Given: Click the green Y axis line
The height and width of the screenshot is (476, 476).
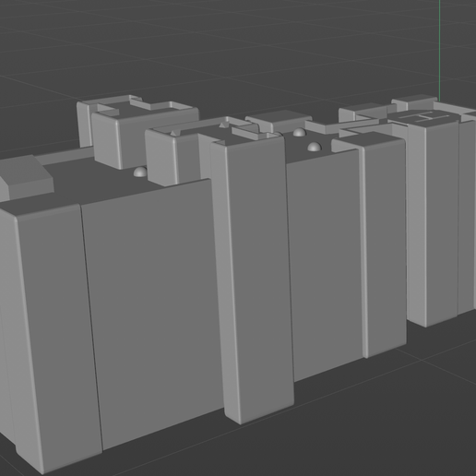Looking at the screenshot, I should tap(440, 51).
